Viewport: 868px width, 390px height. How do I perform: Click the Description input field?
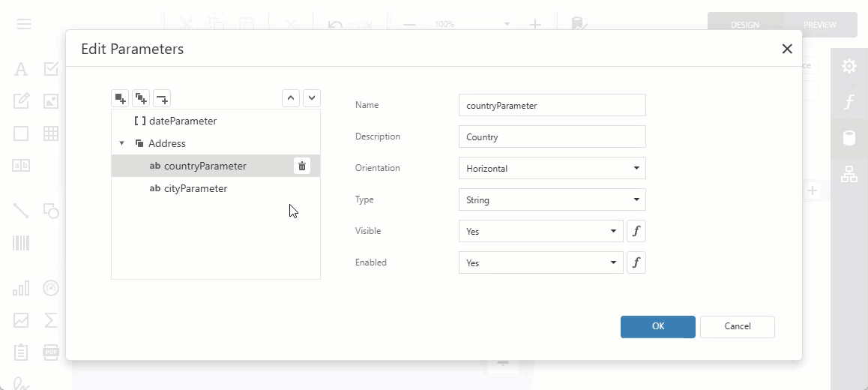[x=552, y=136]
